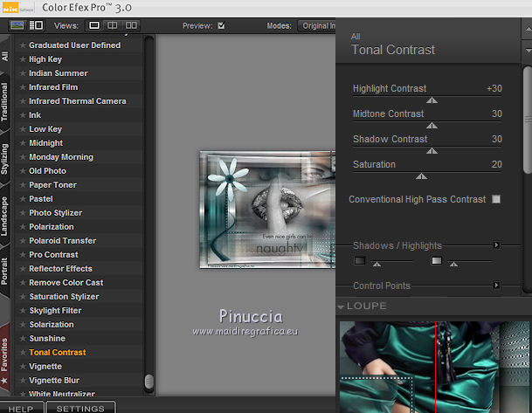Expand the Shadows / Highlights section
Screen dimensions: 532x413
[496, 244]
